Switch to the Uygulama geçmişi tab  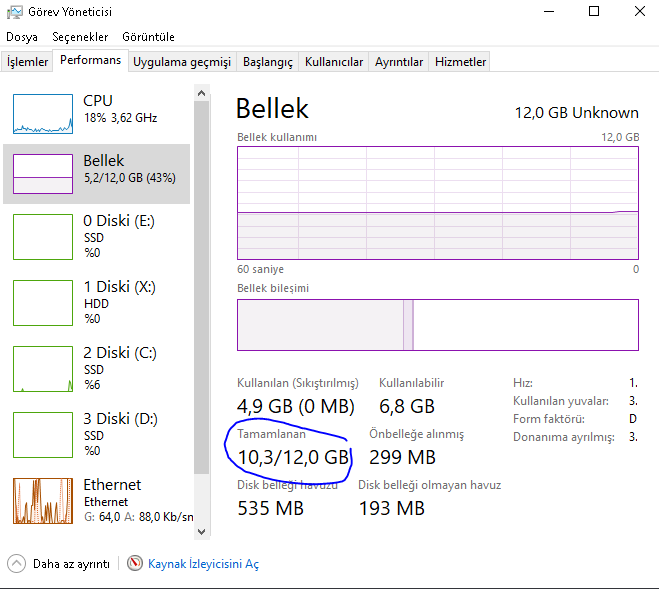coord(182,62)
